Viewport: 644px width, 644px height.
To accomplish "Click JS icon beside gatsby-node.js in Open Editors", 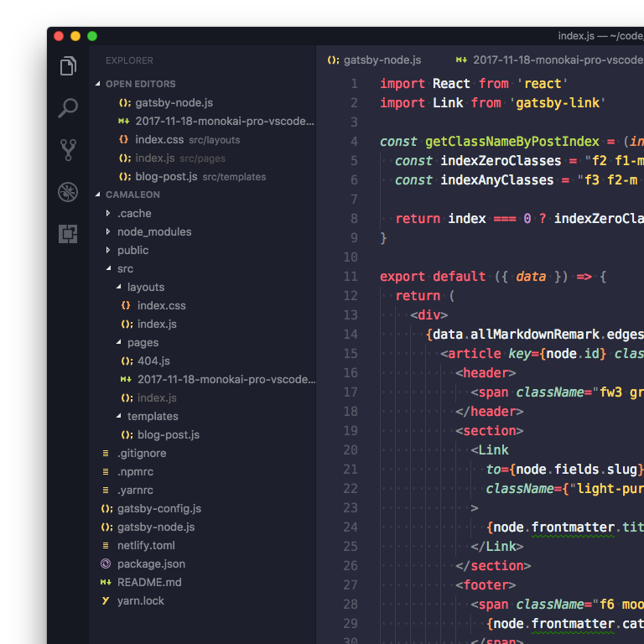I will tap(125, 102).
